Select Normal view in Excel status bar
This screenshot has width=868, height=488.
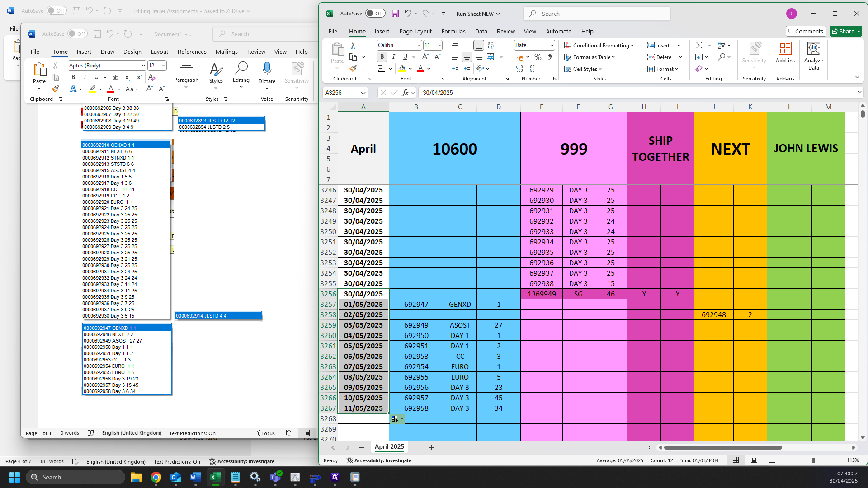(736, 460)
